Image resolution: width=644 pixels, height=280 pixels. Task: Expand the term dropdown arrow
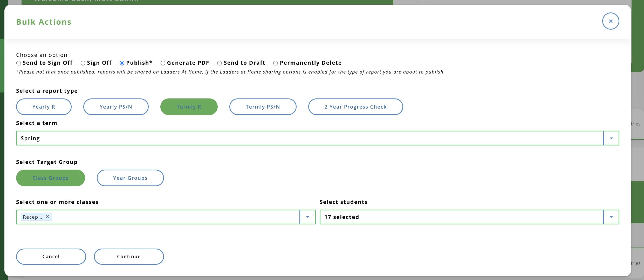(611, 138)
